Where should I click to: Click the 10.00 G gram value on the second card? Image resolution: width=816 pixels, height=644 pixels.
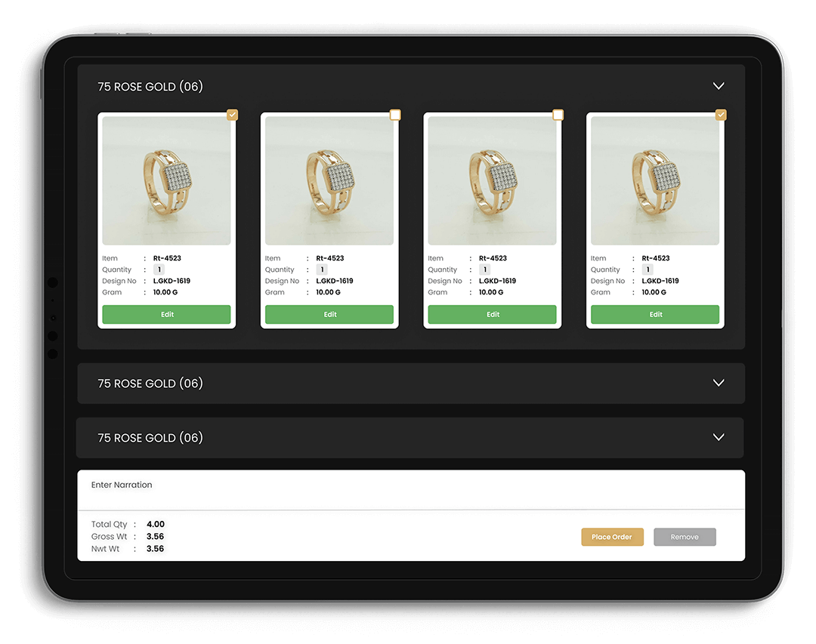(x=329, y=292)
